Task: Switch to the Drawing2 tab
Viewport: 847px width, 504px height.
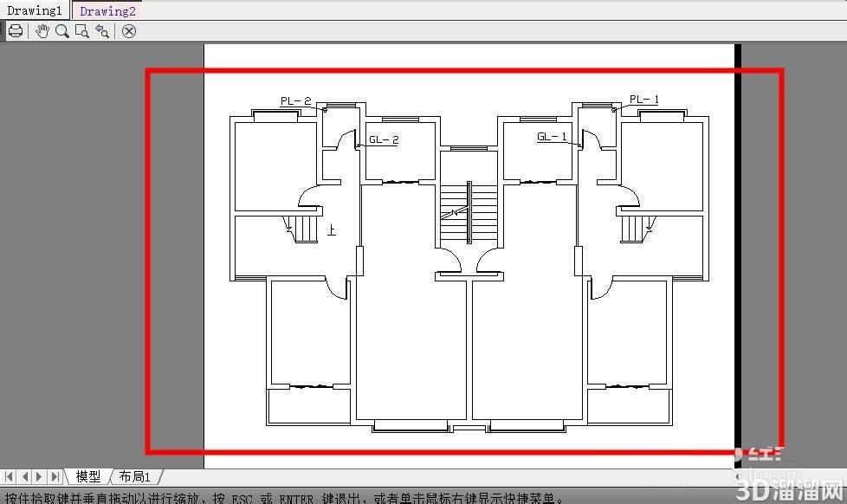Action: [x=107, y=10]
